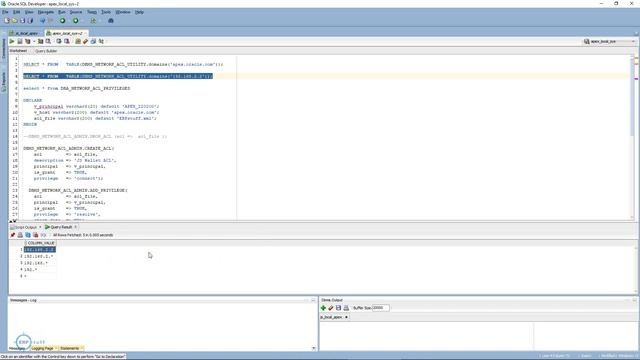Open the Help menu

[x=139, y=12]
